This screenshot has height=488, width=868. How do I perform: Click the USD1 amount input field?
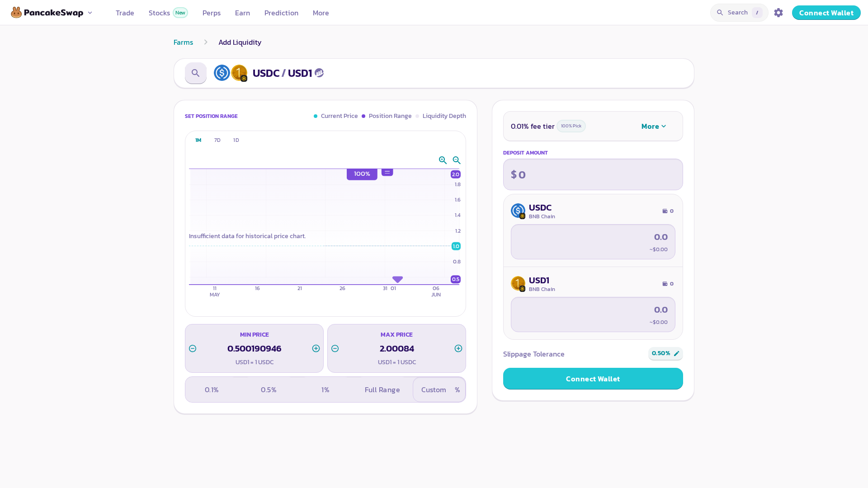pyautogui.click(x=593, y=314)
